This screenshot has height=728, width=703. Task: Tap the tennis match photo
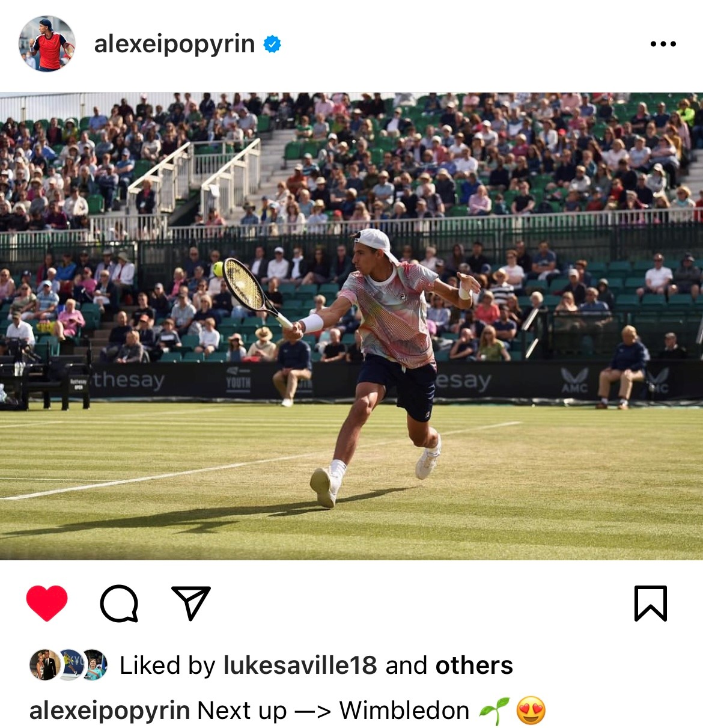click(x=351, y=326)
